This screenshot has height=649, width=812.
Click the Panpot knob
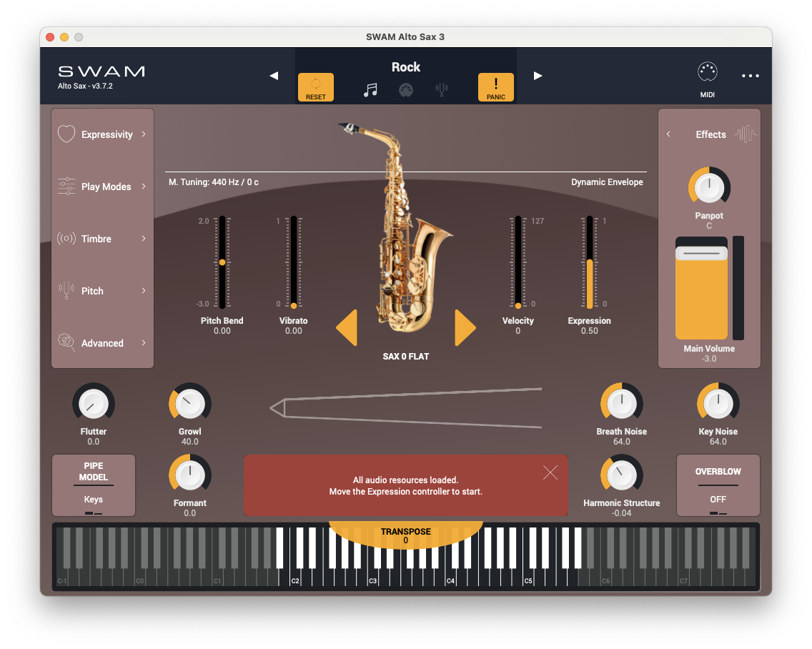(x=709, y=187)
